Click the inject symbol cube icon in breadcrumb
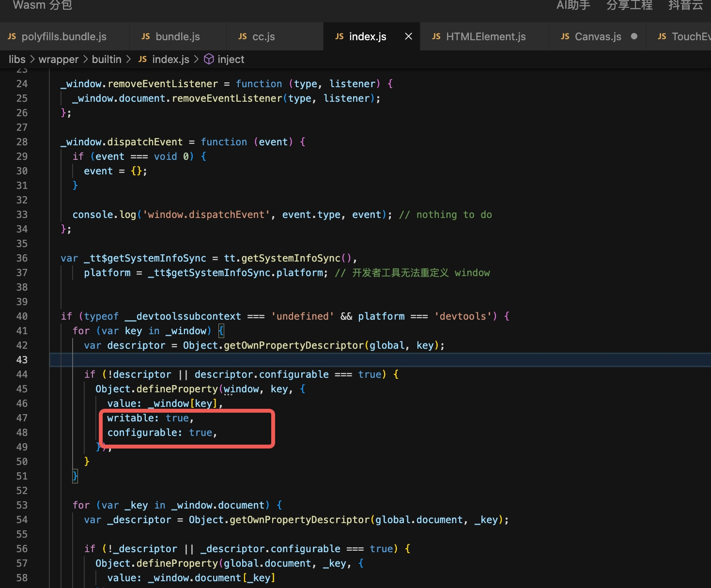The height and width of the screenshot is (588, 711). pos(209,59)
